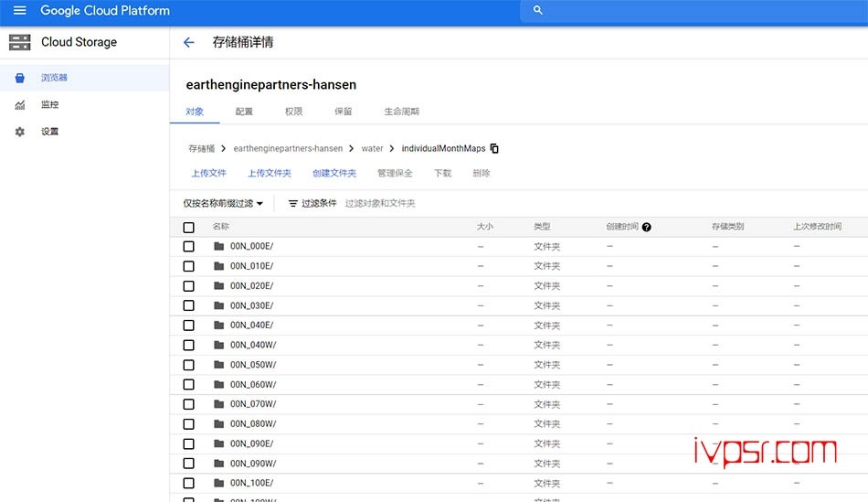Check the box for 00N_030E/
The height and width of the screenshot is (502, 868).
(x=189, y=305)
